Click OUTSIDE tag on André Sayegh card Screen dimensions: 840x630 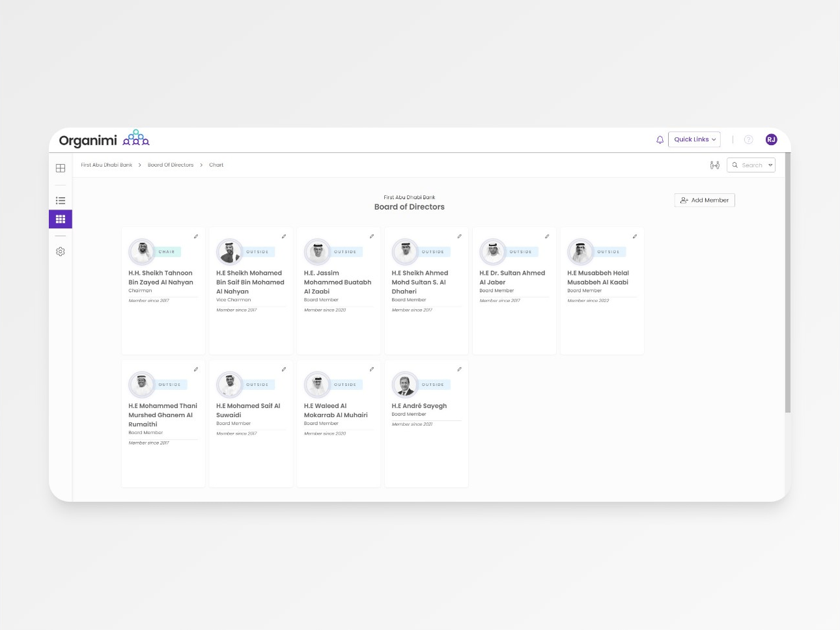point(433,385)
